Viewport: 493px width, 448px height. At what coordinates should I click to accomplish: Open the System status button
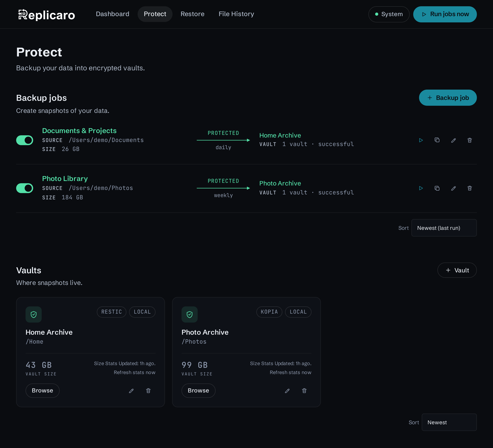pos(389,14)
